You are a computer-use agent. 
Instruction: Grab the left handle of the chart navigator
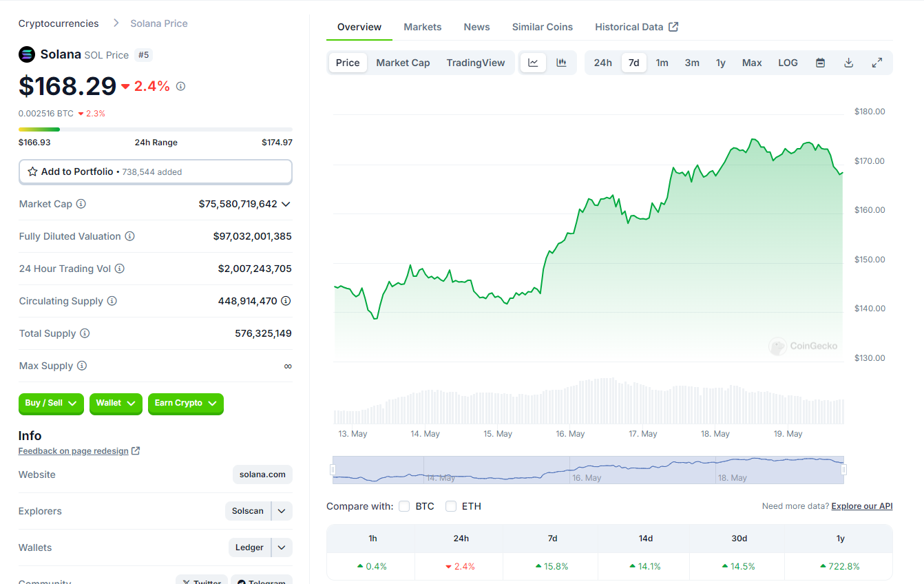point(333,470)
